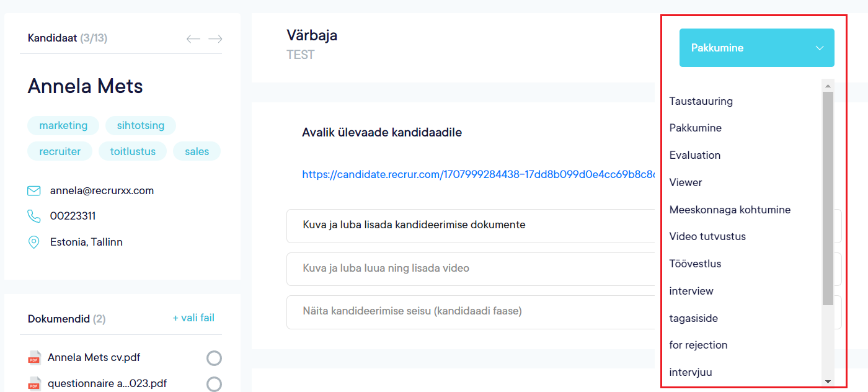
Task: Select radio button for questionnaire PDF
Action: point(214,385)
